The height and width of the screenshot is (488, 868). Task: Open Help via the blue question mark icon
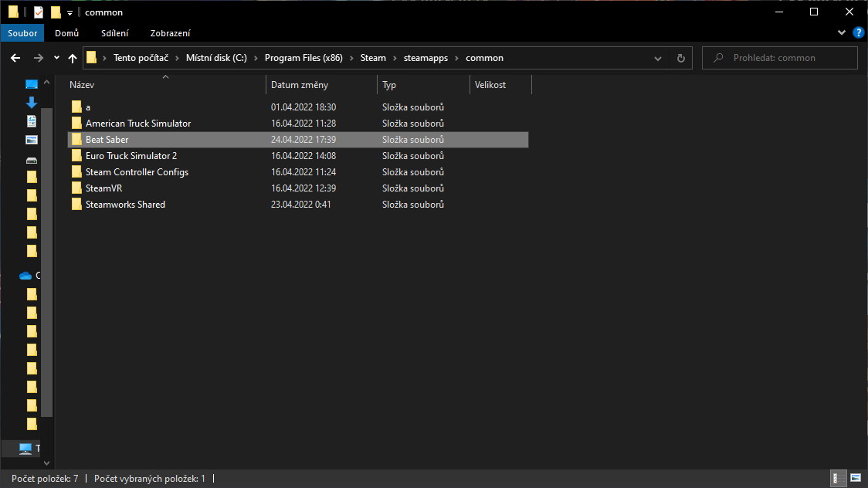[858, 32]
